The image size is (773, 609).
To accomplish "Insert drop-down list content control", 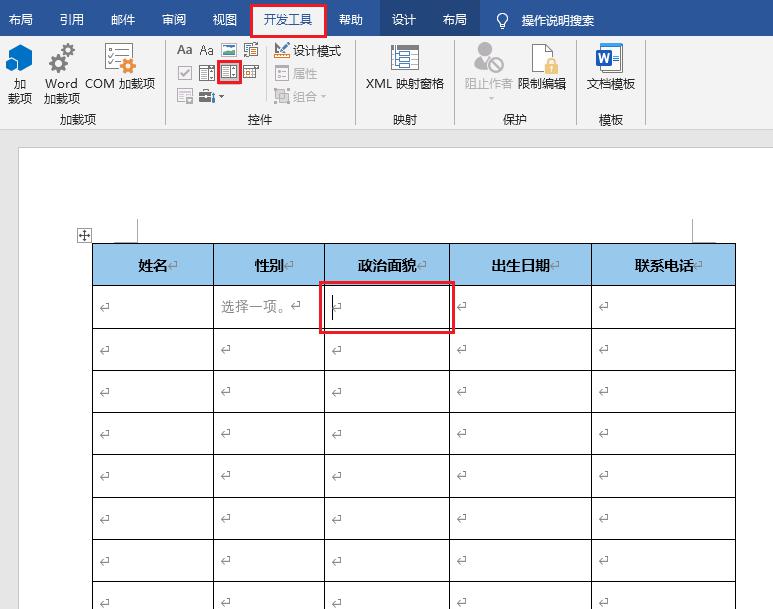I will click(229, 72).
